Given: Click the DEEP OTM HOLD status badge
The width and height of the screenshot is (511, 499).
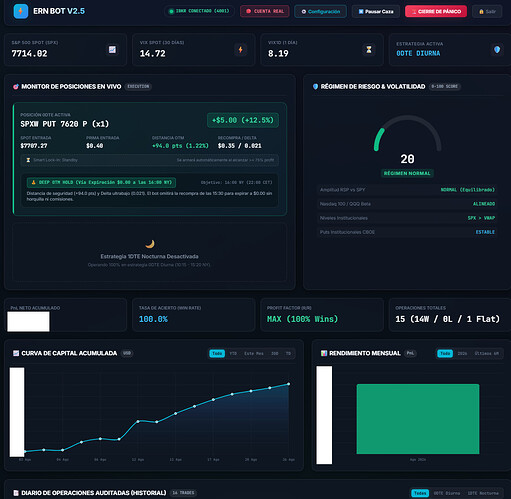Looking at the screenshot, I should coord(101,182).
